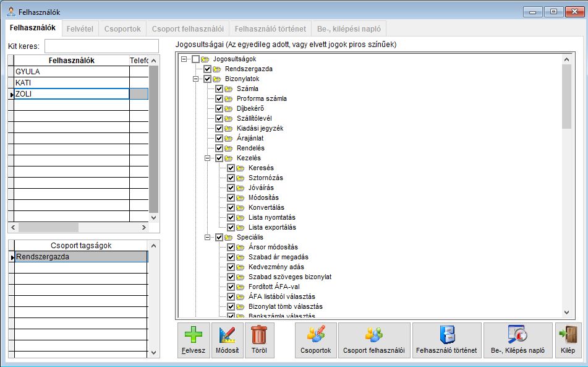Open the Csoportok tab
The image size is (588, 367).
pos(122,29)
